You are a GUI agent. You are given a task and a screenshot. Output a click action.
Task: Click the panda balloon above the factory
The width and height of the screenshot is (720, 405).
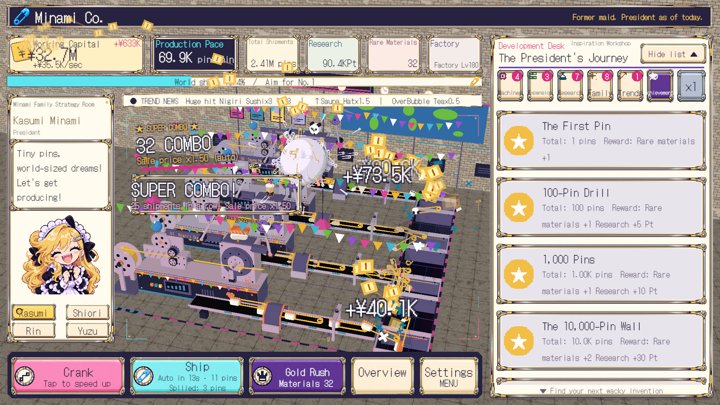(315, 128)
